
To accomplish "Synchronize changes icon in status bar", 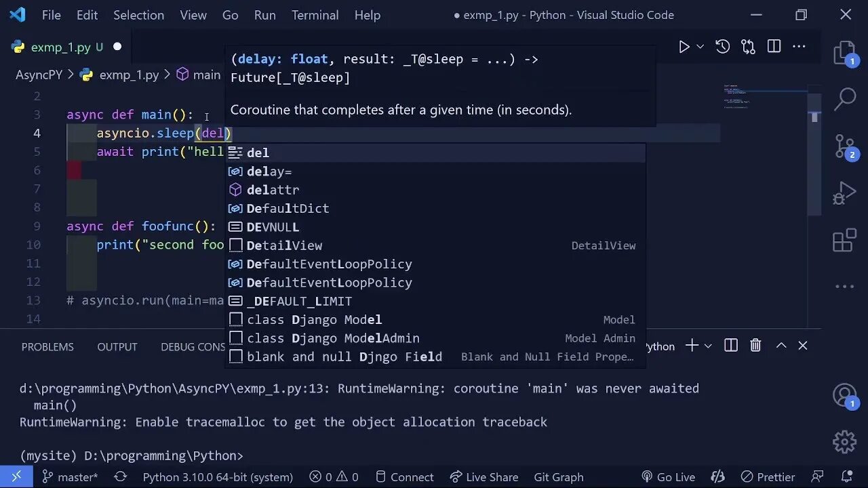I will [121, 477].
